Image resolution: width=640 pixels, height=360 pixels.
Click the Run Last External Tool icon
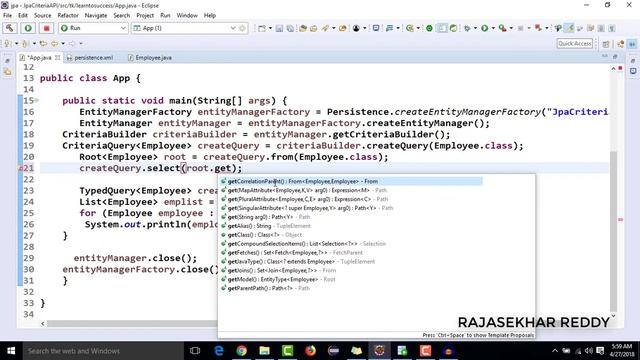(x=502, y=28)
